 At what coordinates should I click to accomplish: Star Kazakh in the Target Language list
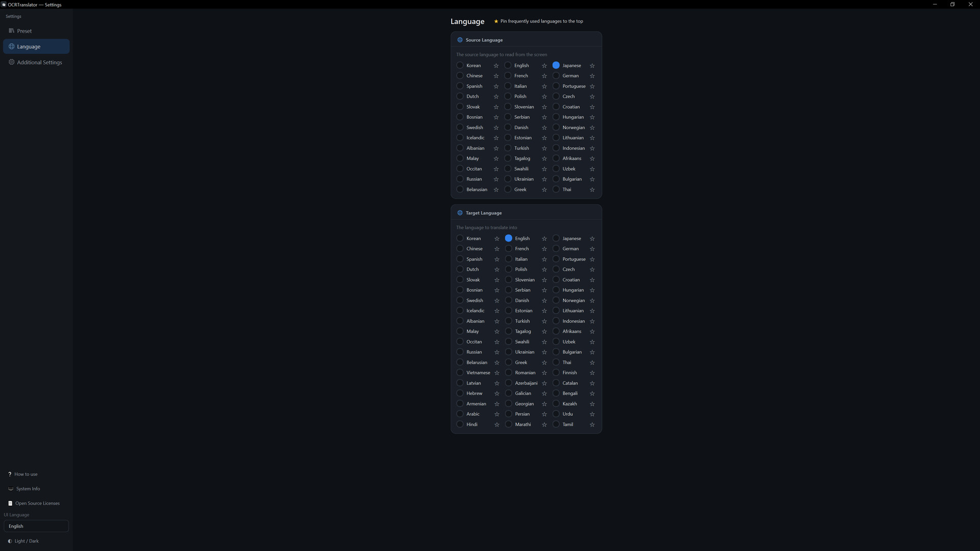click(x=592, y=404)
